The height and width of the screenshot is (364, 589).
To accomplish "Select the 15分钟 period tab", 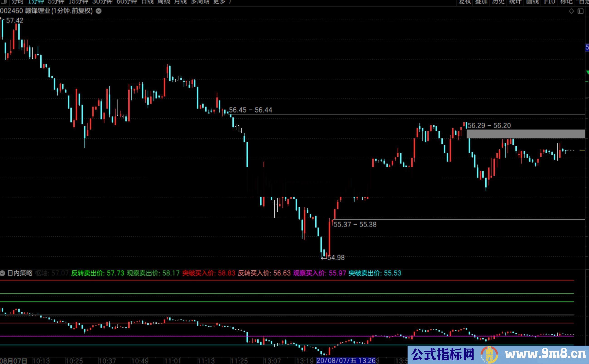I will 78,2.
